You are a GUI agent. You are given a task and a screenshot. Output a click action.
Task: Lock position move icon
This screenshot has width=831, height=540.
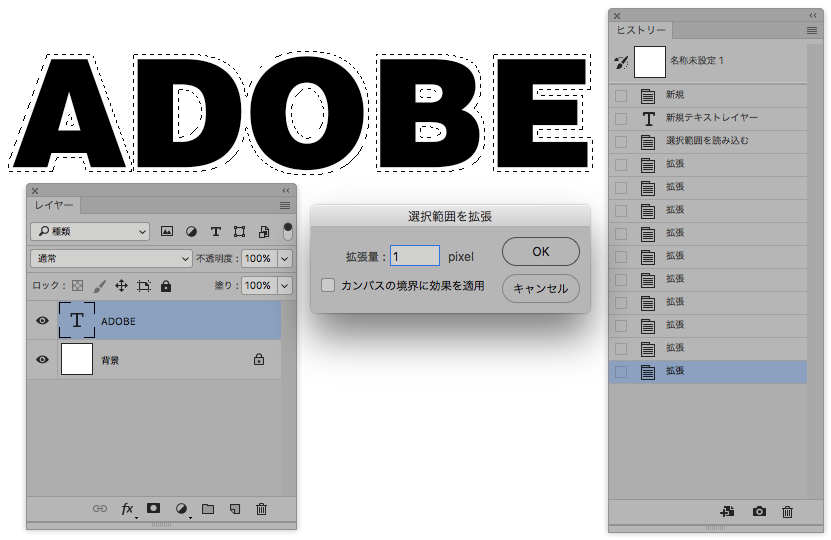point(121,286)
